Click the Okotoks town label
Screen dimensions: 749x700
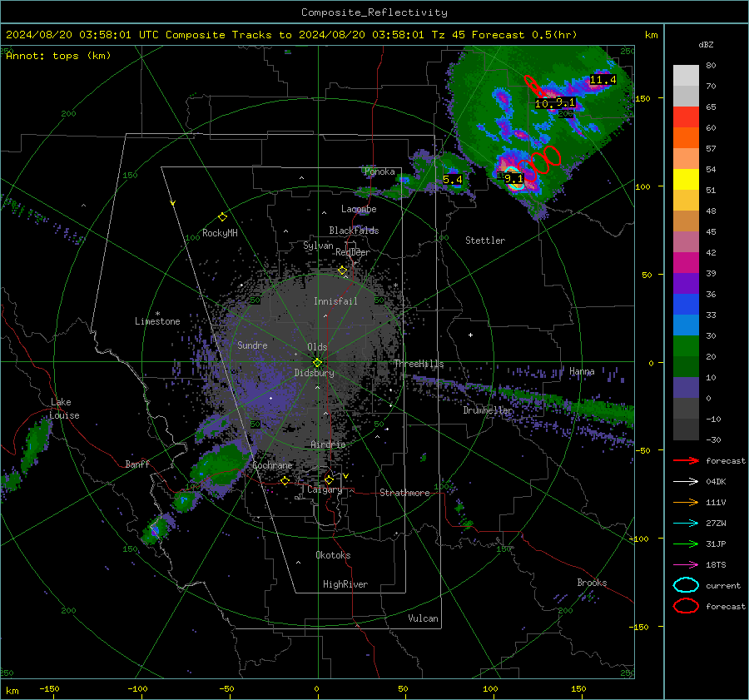coord(333,555)
